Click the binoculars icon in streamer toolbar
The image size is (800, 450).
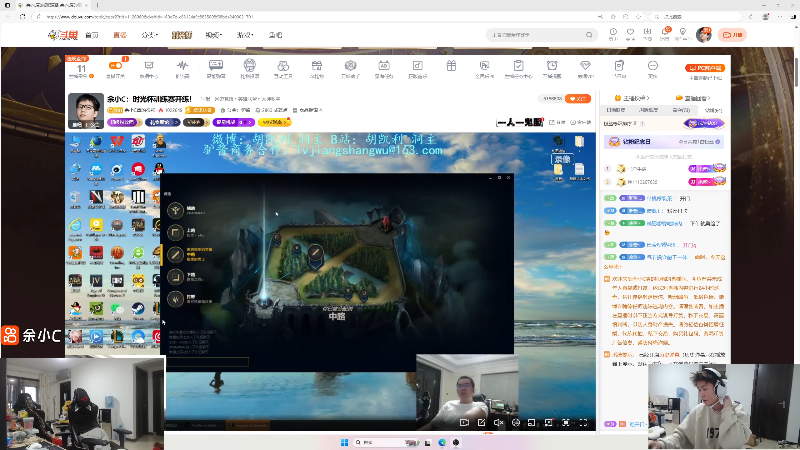point(283,65)
